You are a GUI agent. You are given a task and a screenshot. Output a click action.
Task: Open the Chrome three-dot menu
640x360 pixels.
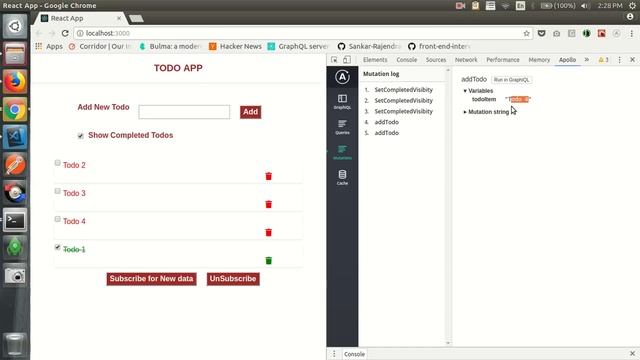(631, 33)
